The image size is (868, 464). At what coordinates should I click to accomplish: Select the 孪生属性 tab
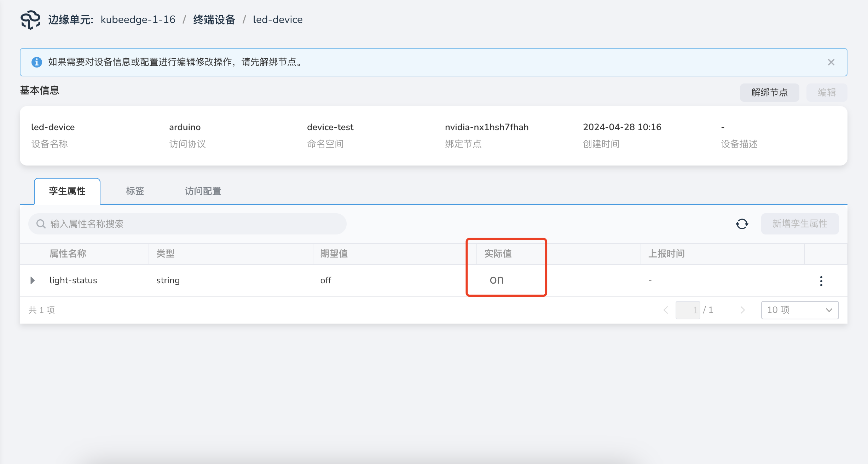pos(67,191)
